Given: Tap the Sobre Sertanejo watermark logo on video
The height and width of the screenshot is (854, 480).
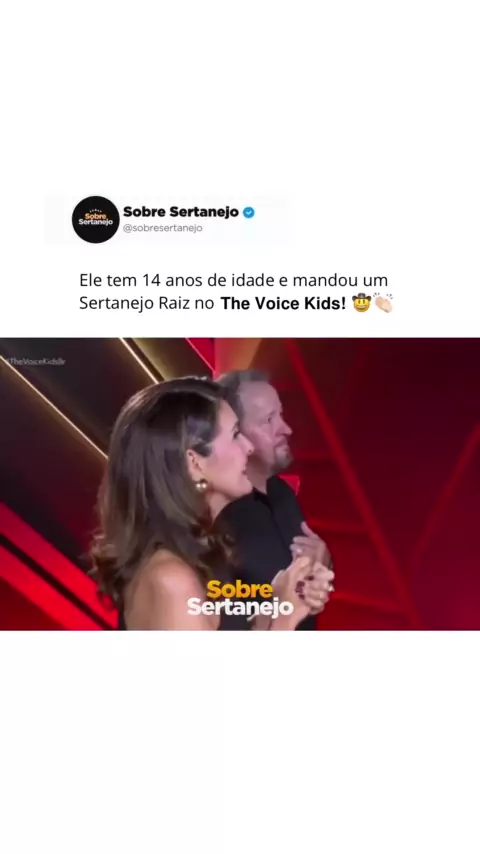Looking at the screenshot, I should [x=240, y=598].
